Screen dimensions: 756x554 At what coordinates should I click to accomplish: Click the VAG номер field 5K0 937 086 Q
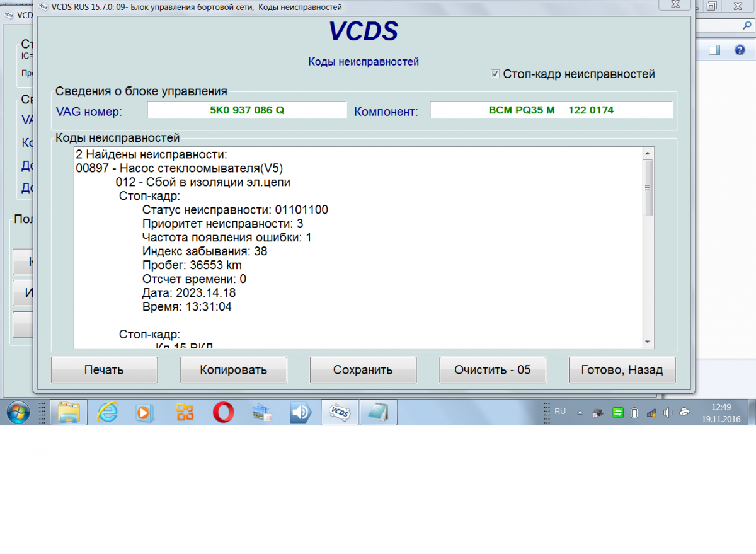247,110
